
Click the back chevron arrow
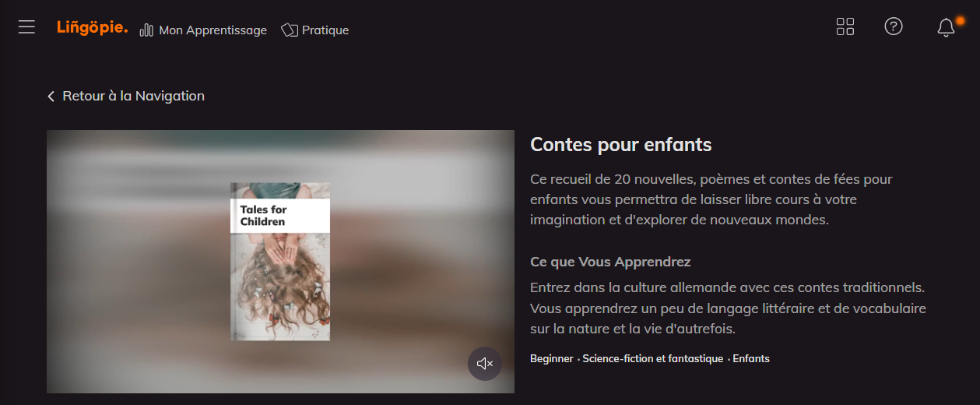51,97
